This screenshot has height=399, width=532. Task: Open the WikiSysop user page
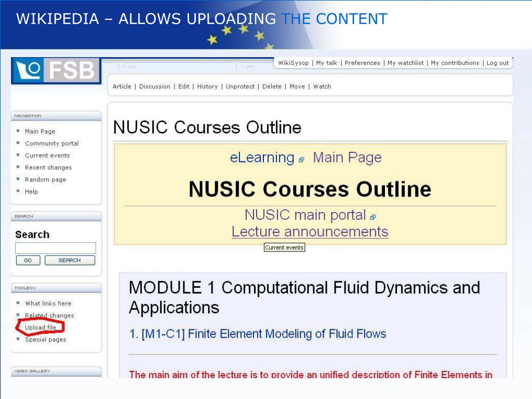293,63
